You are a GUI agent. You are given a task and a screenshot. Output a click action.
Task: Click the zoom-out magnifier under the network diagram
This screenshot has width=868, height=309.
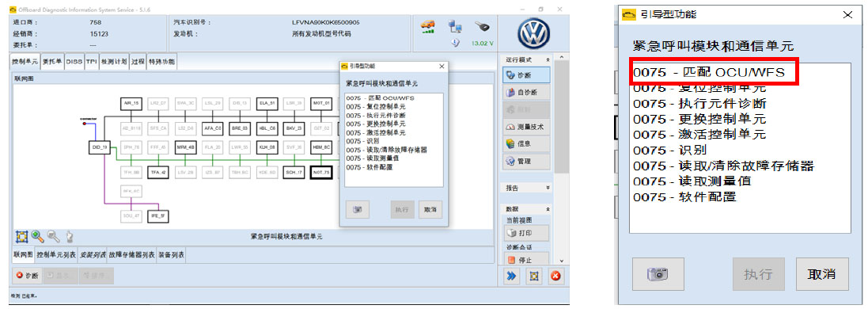coord(54,237)
